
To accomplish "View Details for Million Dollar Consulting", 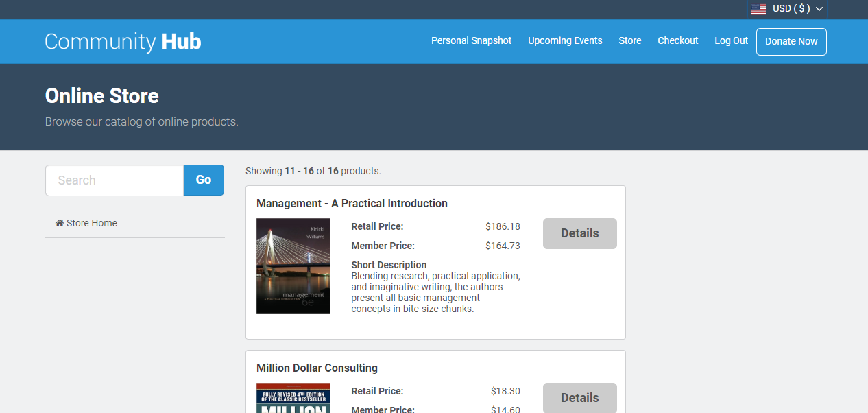I will [579, 398].
